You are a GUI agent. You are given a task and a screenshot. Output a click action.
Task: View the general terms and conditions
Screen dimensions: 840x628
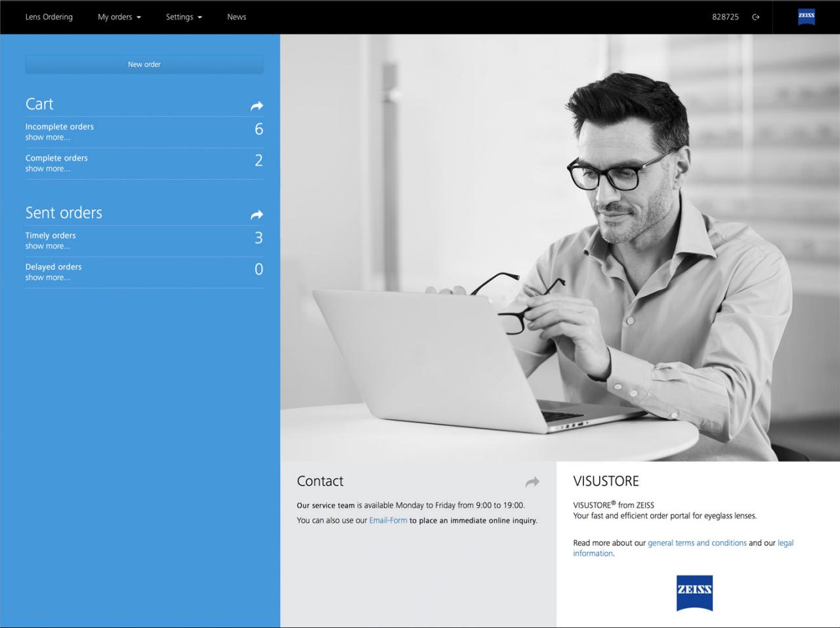[x=696, y=543]
